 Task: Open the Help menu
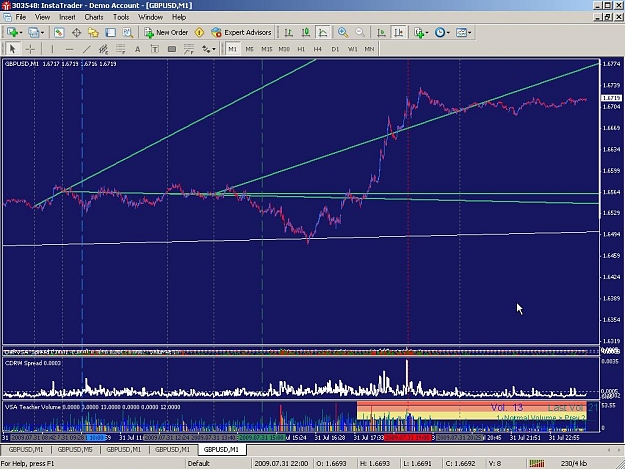pyautogui.click(x=179, y=17)
